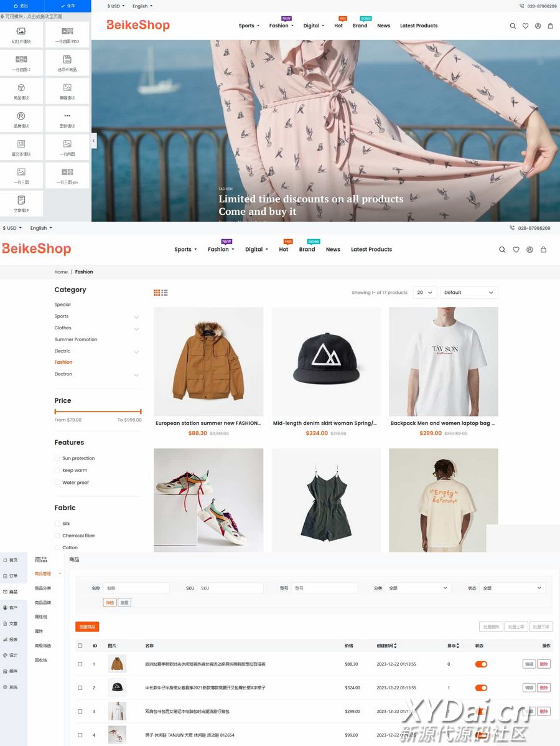Switch to list view layout icon
The height and width of the screenshot is (746, 560).
(165, 293)
